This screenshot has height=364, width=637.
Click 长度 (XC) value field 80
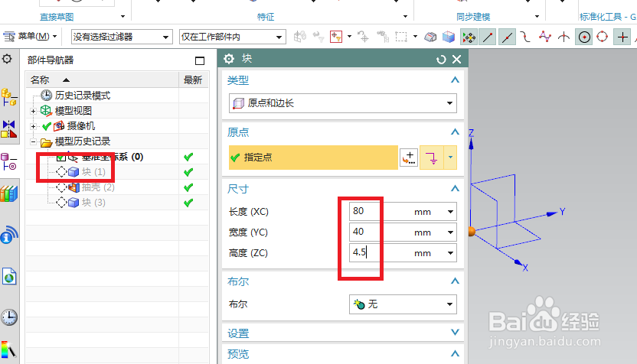coord(376,211)
